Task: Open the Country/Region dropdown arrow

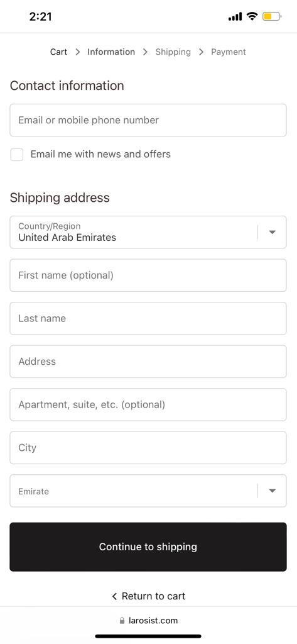Action: (x=272, y=232)
